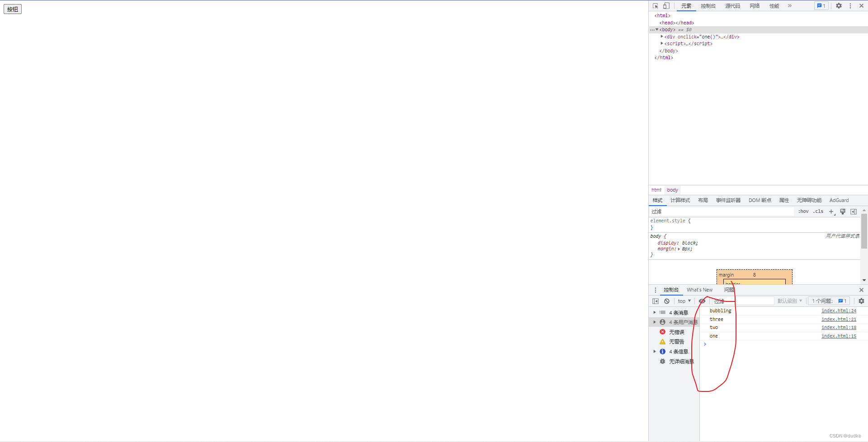Viewport: 868px width, 442px height.
Task: Open console settings gear icon
Action: coord(861,301)
